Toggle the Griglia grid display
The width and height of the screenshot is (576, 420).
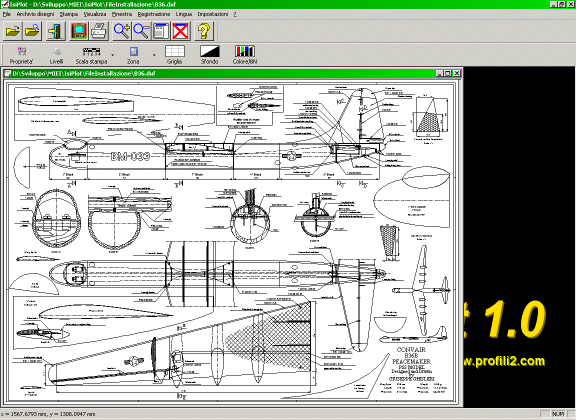pyautogui.click(x=174, y=55)
